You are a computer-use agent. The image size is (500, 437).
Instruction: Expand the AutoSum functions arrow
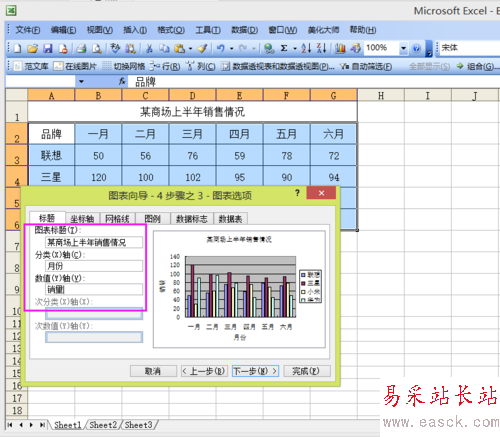pos(295,49)
